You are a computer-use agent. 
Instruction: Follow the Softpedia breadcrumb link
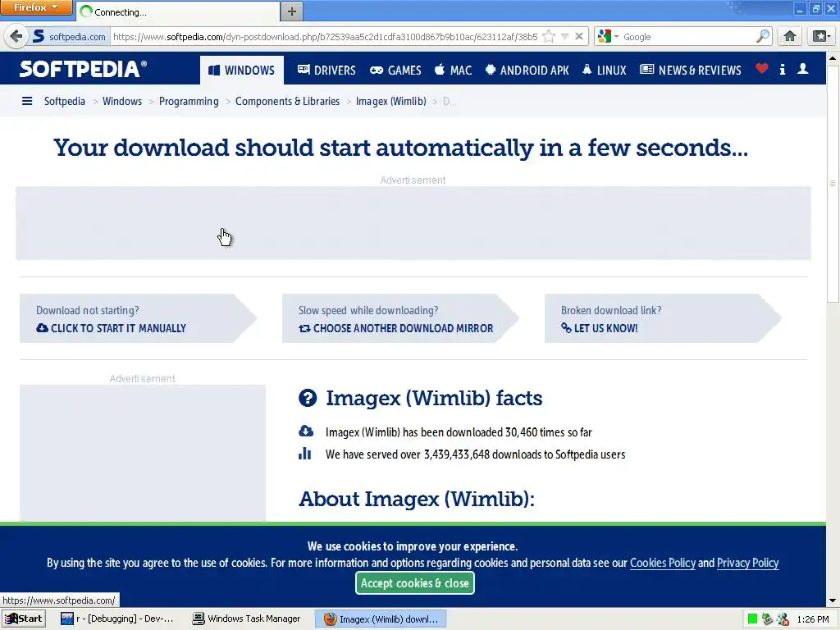(64, 101)
